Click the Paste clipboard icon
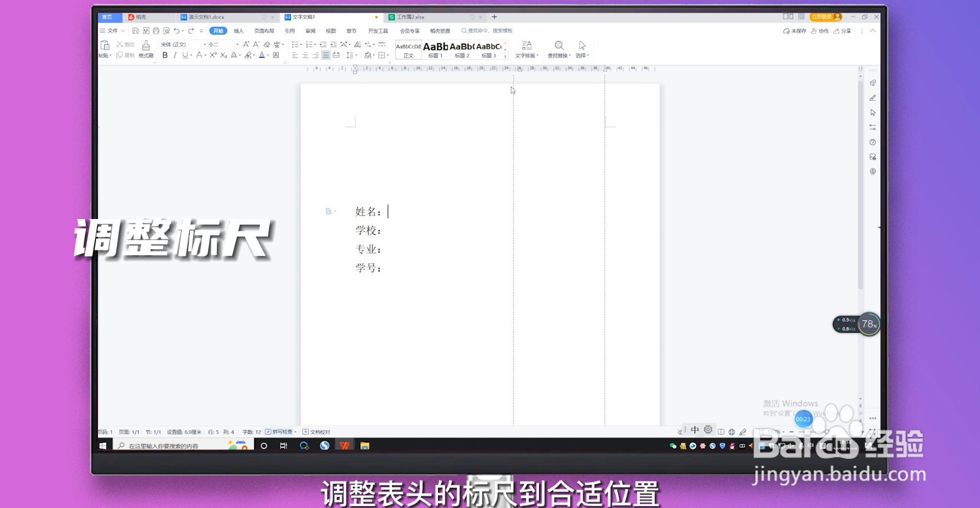 point(105,45)
